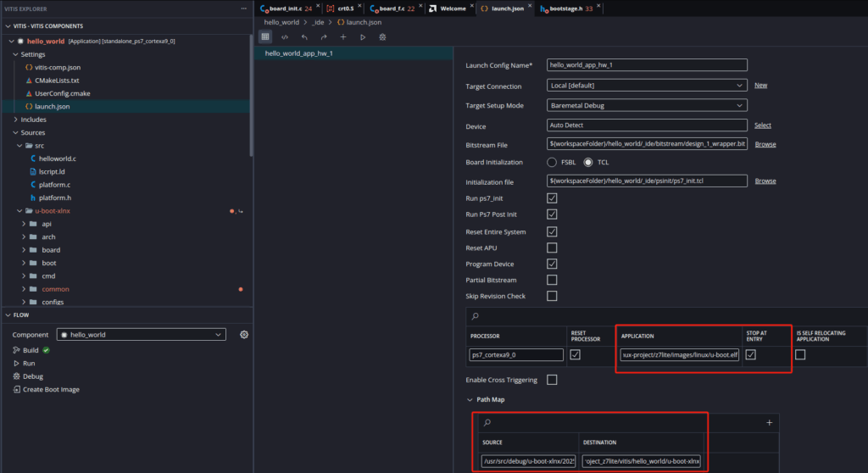Screen dimensions: 868x473
Task: Browse for Bitstream File
Action: (x=765, y=144)
